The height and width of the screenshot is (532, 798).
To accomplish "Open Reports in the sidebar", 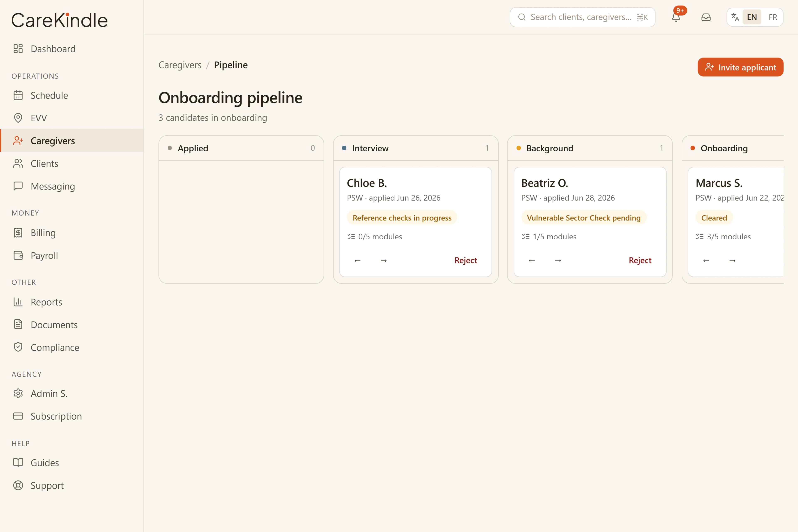I will pos(72,302).
